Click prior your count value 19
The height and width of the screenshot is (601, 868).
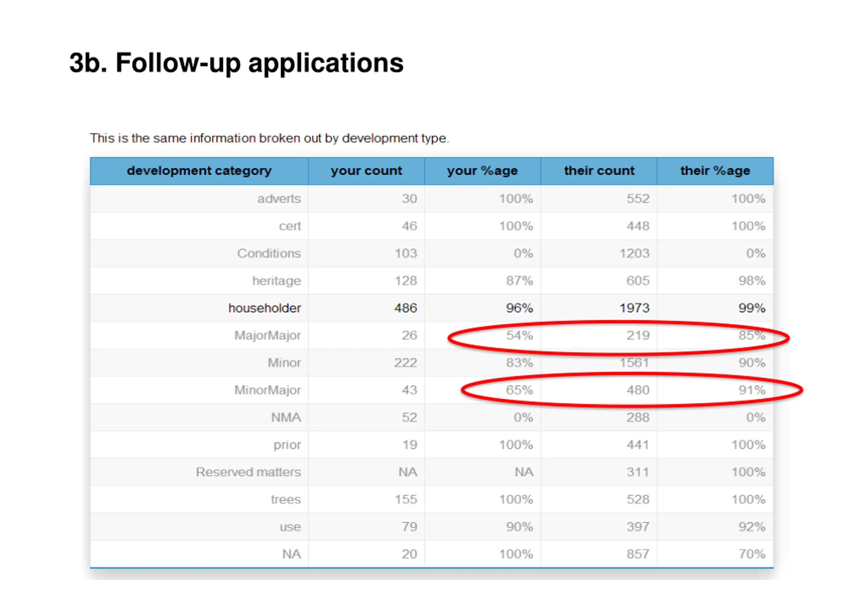click(x=410, y=445)
